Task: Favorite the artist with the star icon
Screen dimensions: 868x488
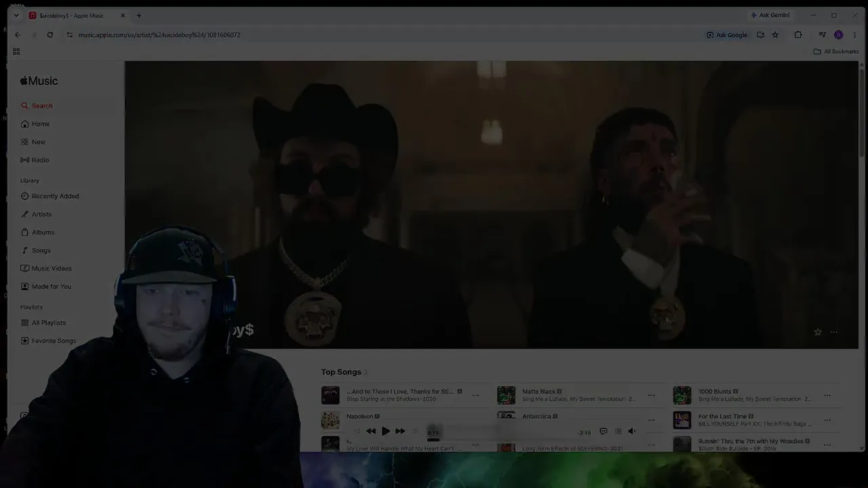Action: pyautogui.click(x=817, y=332)
